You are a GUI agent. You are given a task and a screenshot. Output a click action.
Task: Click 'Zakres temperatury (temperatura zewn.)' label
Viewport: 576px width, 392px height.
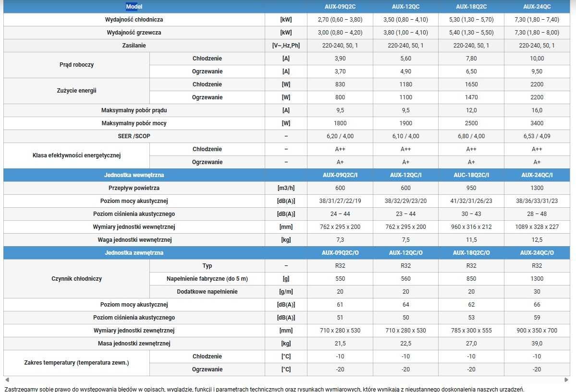(76, 363)
